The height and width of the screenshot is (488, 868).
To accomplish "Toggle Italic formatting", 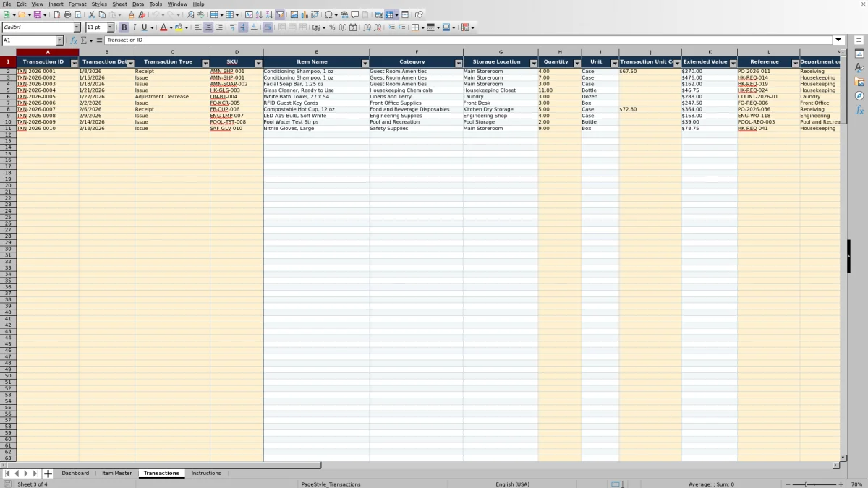I will tap(135, 27).
